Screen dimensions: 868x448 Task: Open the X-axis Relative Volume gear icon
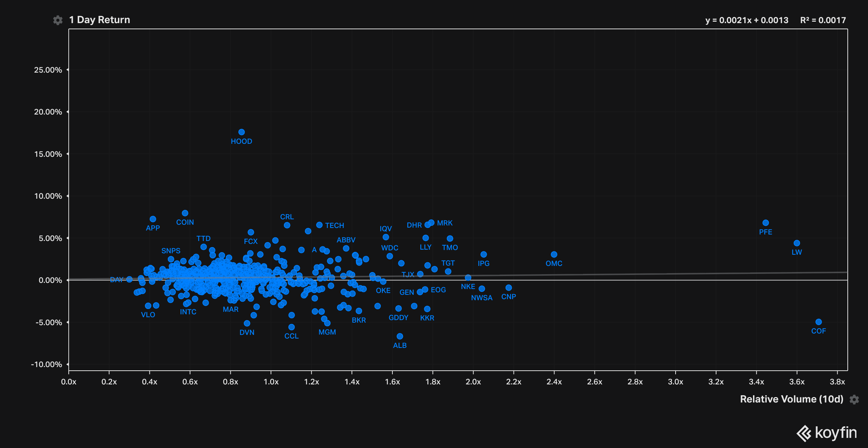tap(854, 399)
